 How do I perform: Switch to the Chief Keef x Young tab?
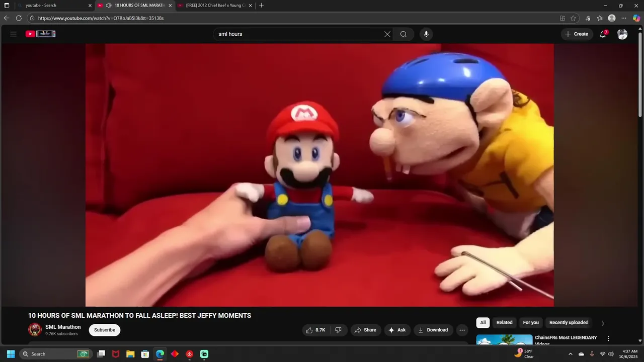pos(215,6)
